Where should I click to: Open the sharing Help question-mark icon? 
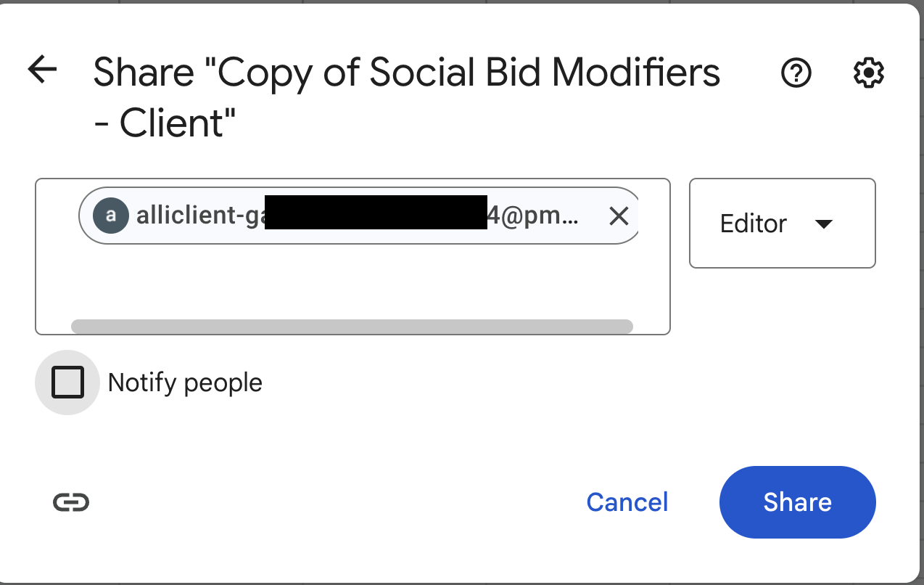[796, 73]
